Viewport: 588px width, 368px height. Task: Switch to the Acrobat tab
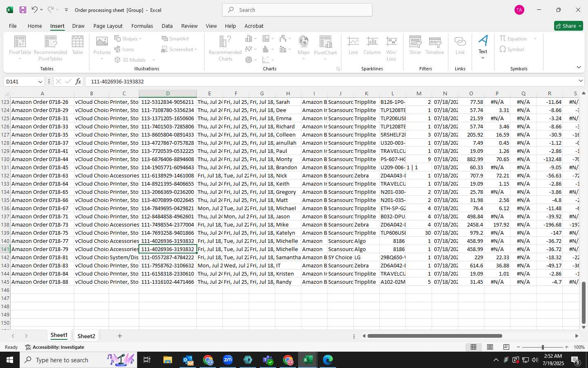(x=254, y=26)
